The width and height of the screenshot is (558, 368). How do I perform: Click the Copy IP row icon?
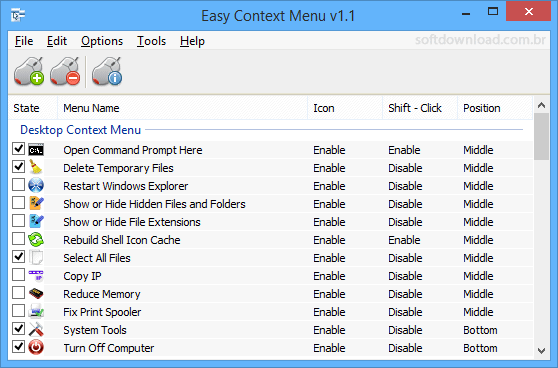(36, 276)
